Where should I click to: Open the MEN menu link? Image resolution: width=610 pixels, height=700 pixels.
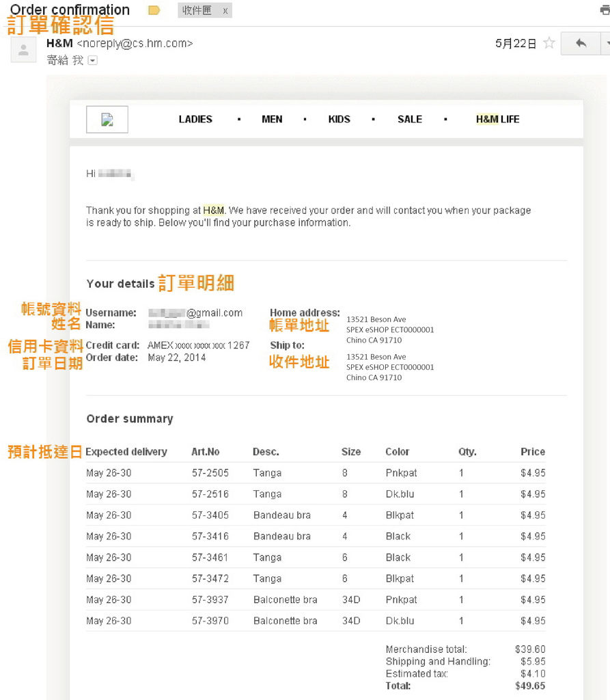[272, 119]
